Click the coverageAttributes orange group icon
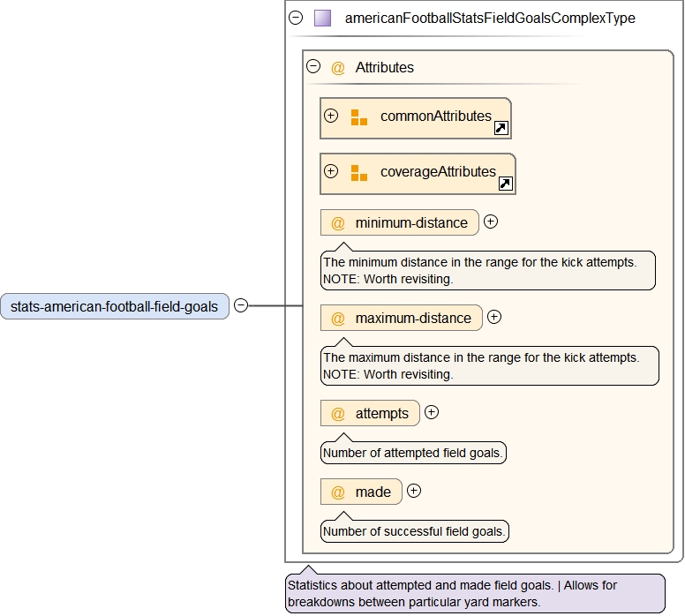 pyautogui.click(x=358, y=173)
